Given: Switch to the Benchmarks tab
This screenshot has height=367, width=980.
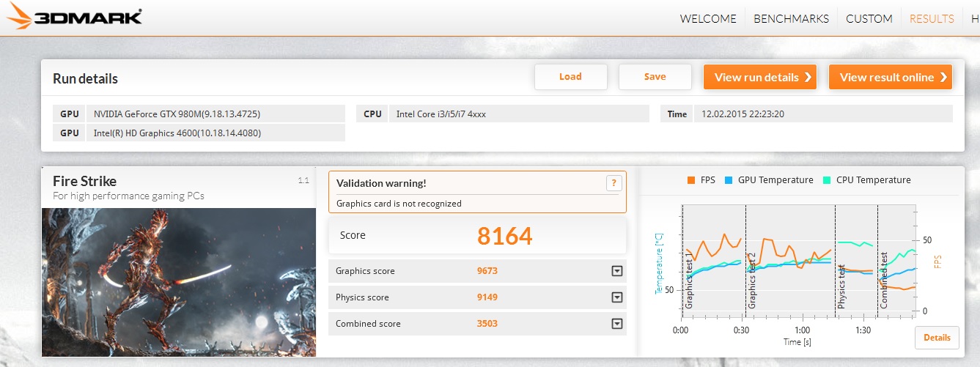Looking at the screenshot, I should point(791,19).
